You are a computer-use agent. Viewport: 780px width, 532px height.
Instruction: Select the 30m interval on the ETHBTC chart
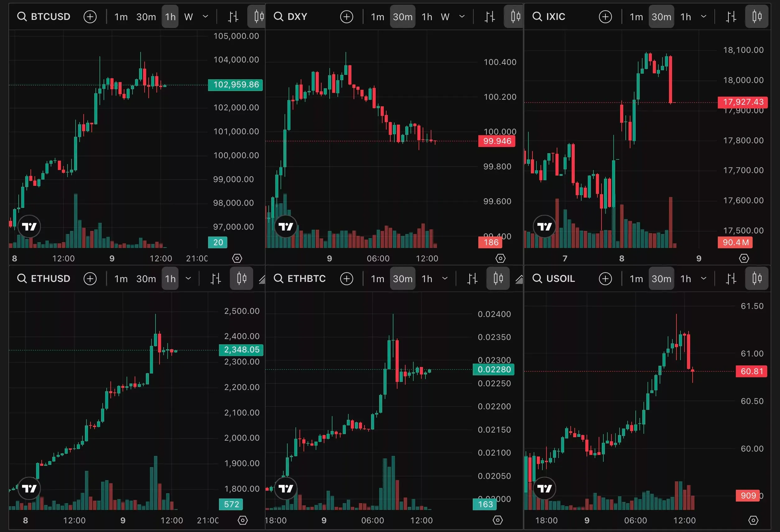coord(402,278)
